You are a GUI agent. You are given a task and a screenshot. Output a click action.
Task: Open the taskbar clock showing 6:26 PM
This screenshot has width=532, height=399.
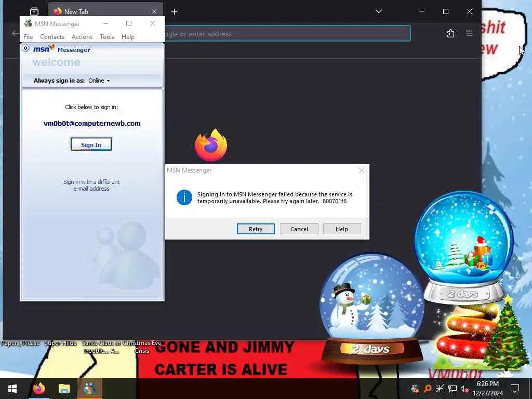click(488, 389)
